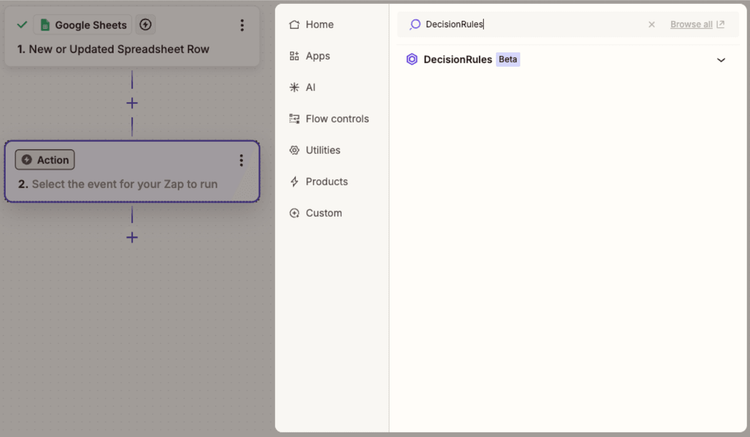Image resolution: width=750 pixels, height=437 pixels.
Task: Select the Home category in sidebar
Action: 319,24
